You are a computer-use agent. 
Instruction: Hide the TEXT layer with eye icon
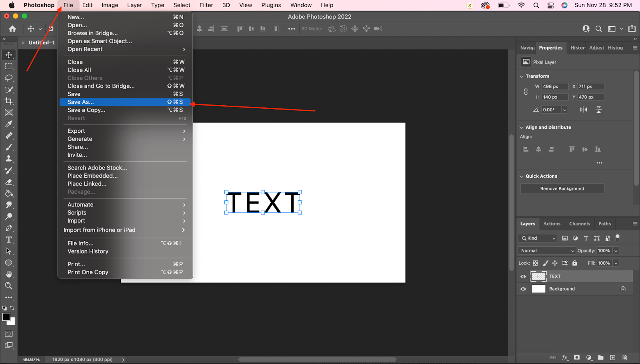(523, 276)
